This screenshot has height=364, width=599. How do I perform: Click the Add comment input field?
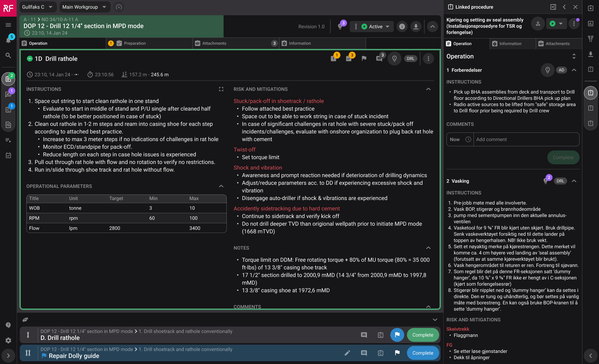click(526, 139)
